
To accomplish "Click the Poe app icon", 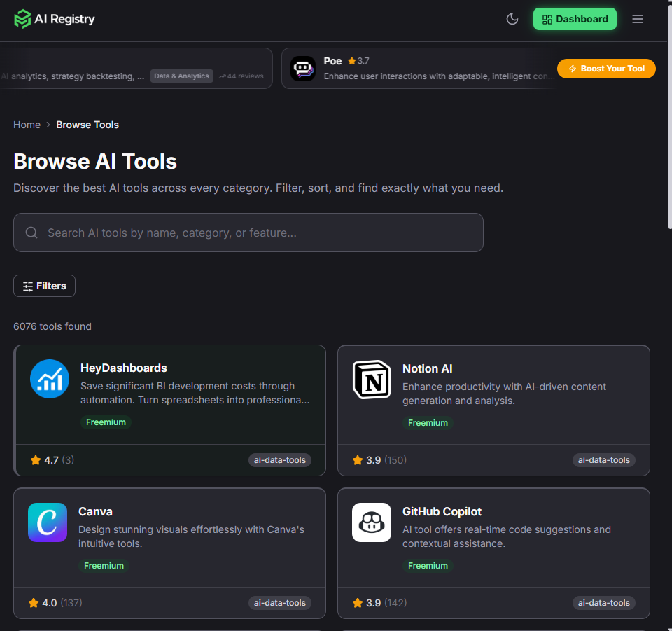I will [x=303, y=68].
